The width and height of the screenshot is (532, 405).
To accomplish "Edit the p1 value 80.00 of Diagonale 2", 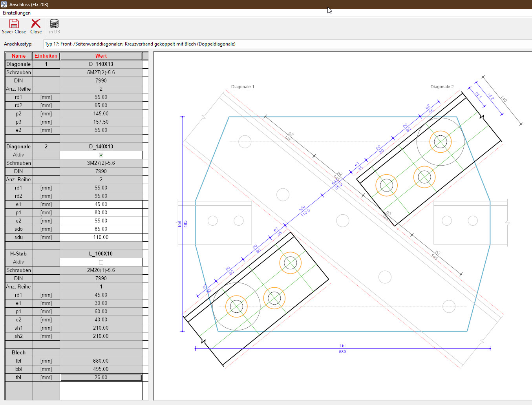I will 101,213.
